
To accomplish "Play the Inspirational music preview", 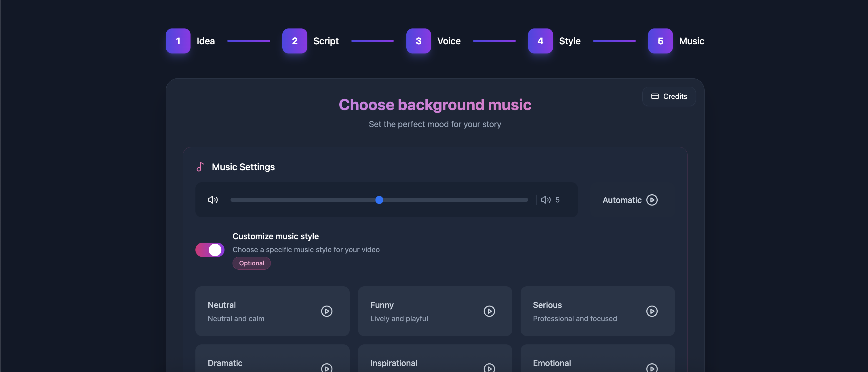I will [489, 368].
